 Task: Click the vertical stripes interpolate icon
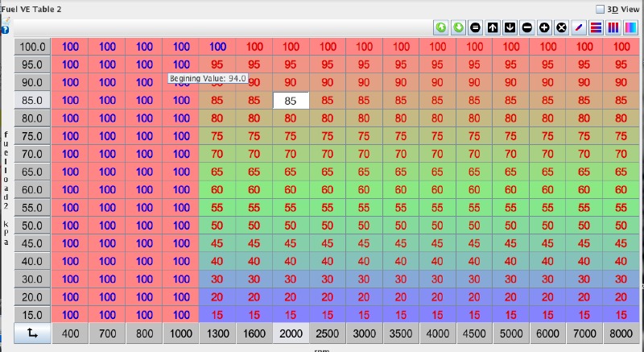[613, 27]
